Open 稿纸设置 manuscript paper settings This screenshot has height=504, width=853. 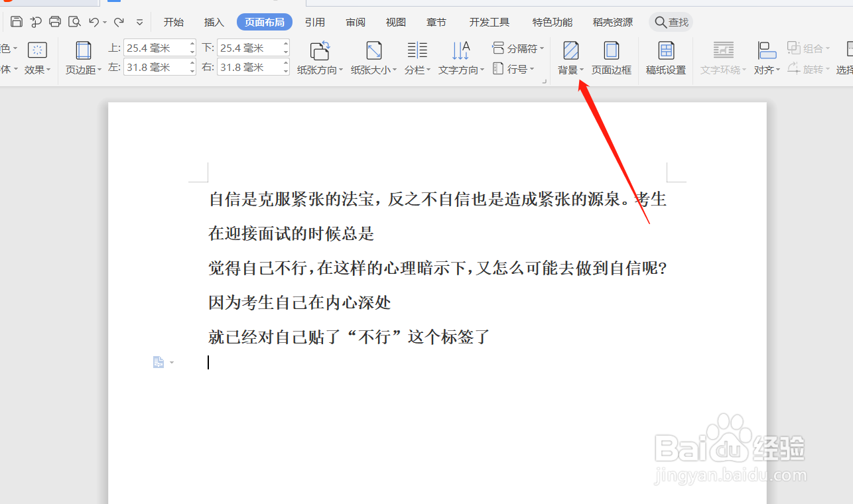pyautogui.click(x=666, y=58)
